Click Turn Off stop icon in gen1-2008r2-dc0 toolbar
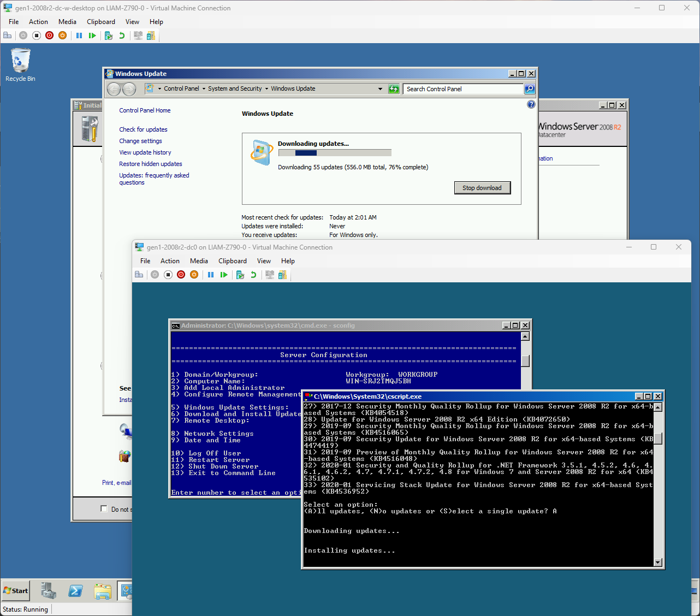This screenshot has height=616, width=700. [168, 275]
